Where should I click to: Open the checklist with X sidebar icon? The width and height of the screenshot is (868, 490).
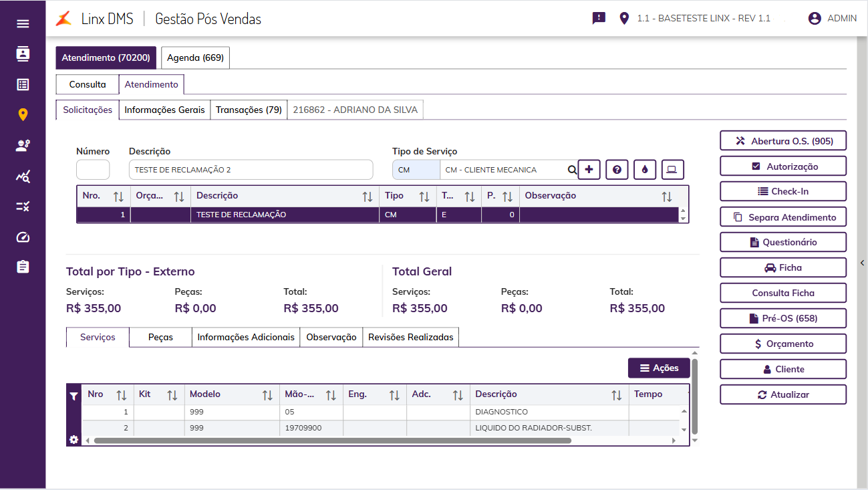(x=23, y=207)
